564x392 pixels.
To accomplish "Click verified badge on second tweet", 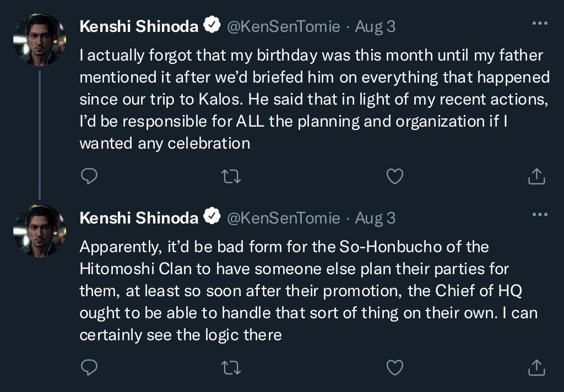I will (213, 217).
